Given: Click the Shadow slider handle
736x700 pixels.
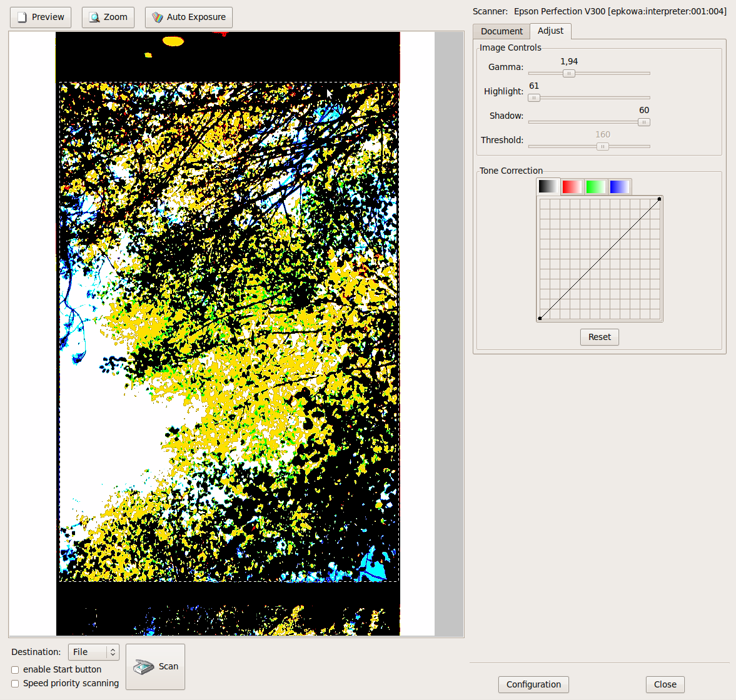Looking at the screenshot, I should pyautogui.click(x=644, y=122).
